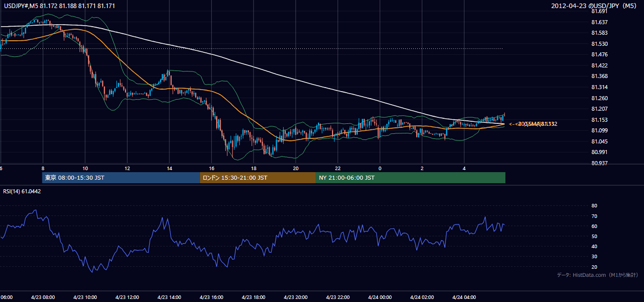Click the RSI axis level 70
This screenshot has width=644, height=302.
[594, 216]
